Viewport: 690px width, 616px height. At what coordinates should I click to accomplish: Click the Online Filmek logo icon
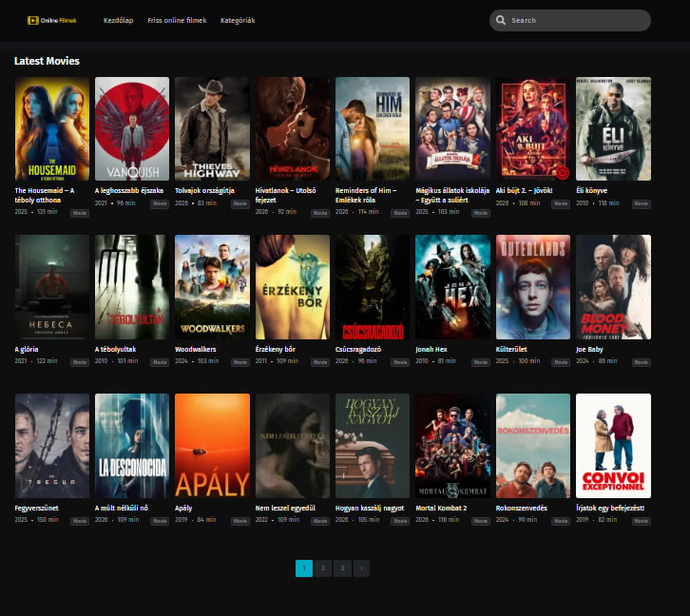click(x=52, y=20)
